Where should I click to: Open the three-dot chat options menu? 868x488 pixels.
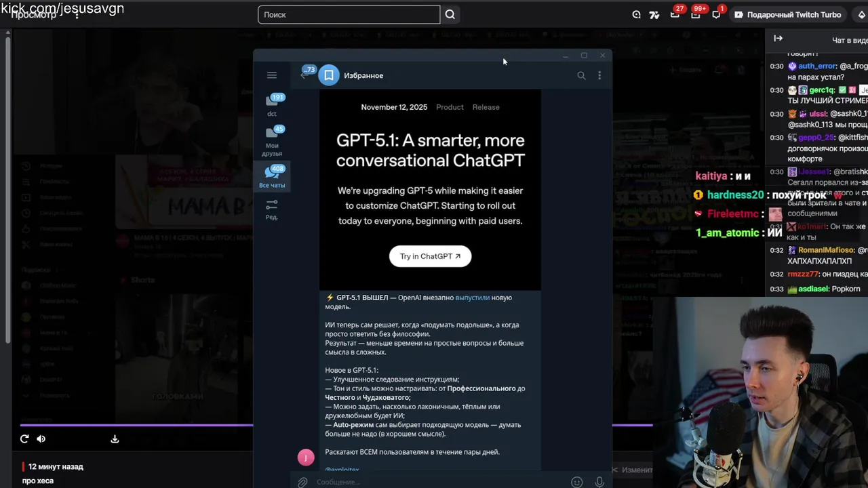(599, 75)
